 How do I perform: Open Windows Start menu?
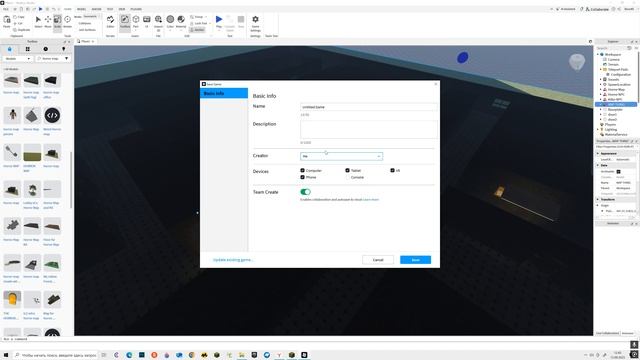[x=6, y=355]
